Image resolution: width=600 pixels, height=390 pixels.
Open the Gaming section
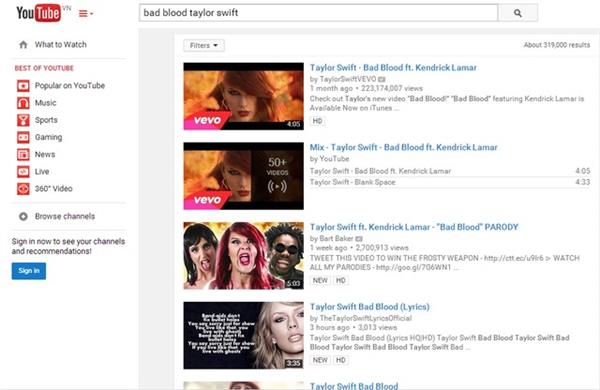[x=49, y=137]
